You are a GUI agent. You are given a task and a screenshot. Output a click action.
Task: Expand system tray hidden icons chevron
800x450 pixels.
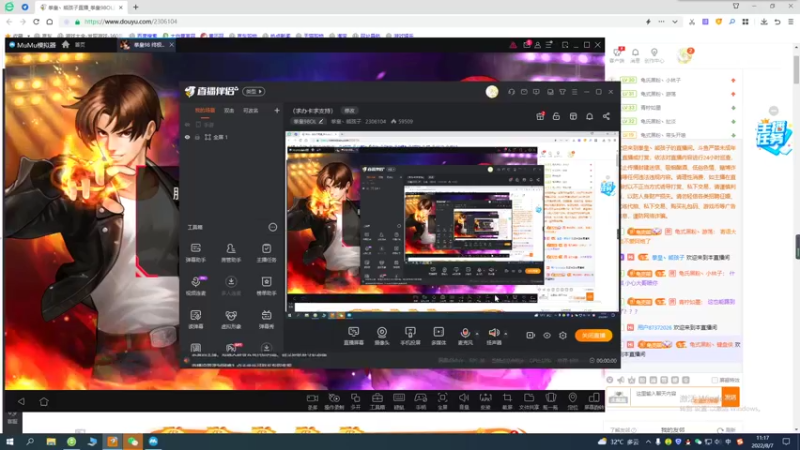pyautogui.click(x=648, y=442)
